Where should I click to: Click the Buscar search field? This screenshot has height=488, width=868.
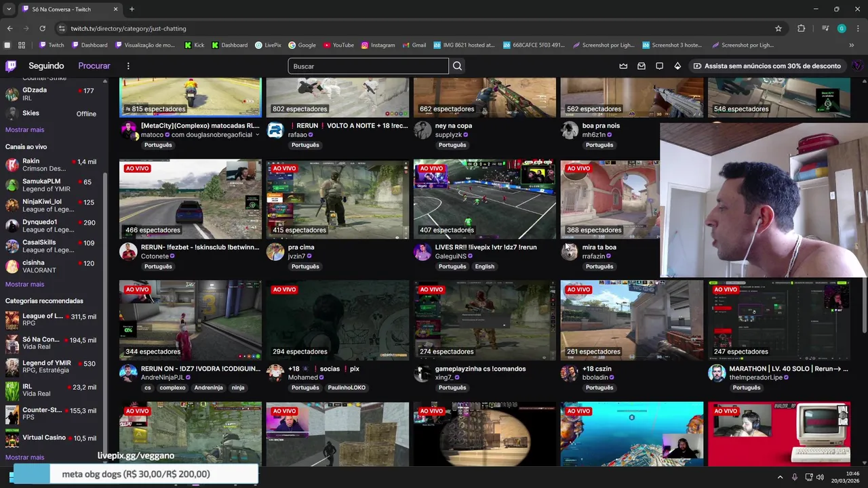pyautogui.click(x=368, y=66)
